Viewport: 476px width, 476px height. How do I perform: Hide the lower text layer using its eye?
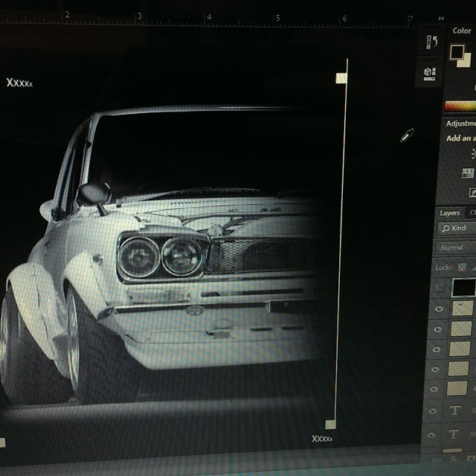[x=431, y=435]
